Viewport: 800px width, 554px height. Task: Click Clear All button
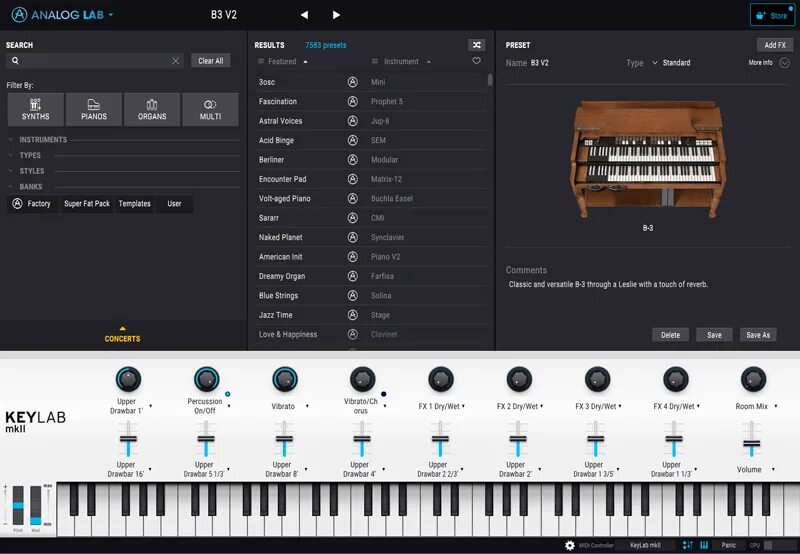click(211, 61)
